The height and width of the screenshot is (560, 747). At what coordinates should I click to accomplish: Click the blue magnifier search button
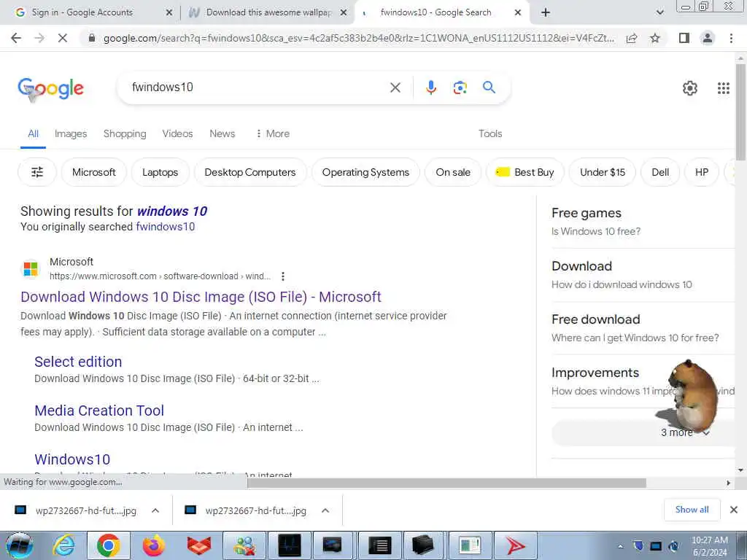click(x=489, y=87)
